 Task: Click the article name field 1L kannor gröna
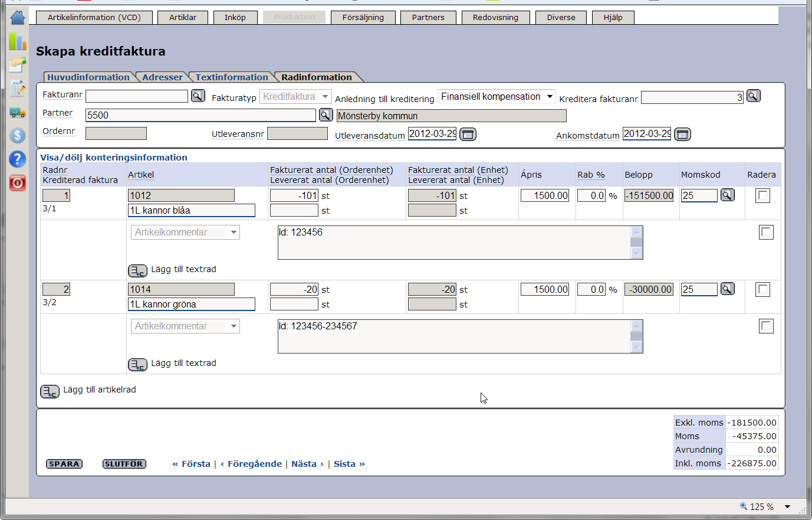[192, 304]
